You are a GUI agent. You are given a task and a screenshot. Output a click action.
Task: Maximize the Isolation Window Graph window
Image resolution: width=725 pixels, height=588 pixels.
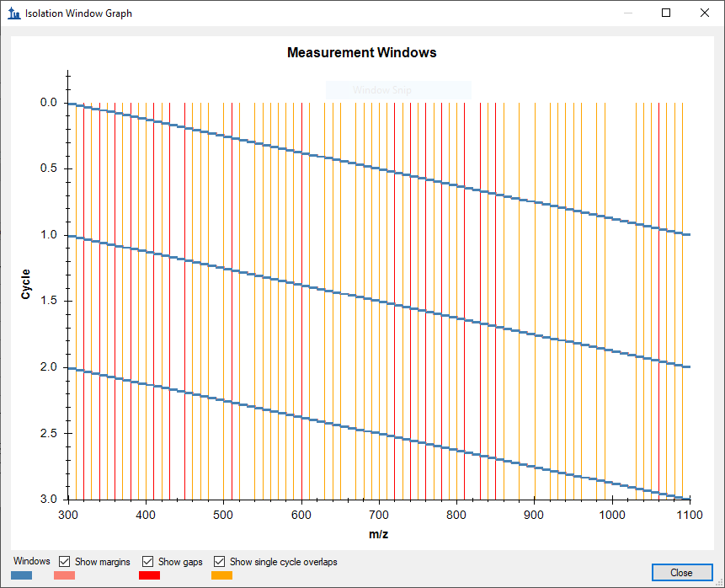click(x=666, y=13)
